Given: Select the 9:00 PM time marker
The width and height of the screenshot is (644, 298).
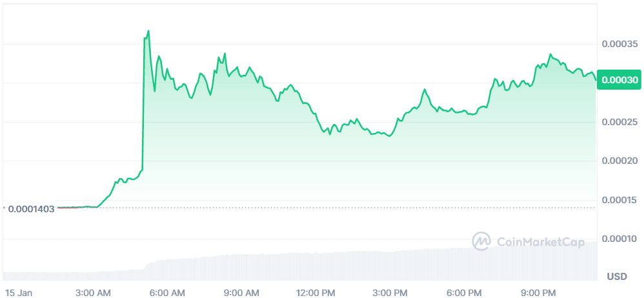Looking at the screenshot, I should [540, 293].
